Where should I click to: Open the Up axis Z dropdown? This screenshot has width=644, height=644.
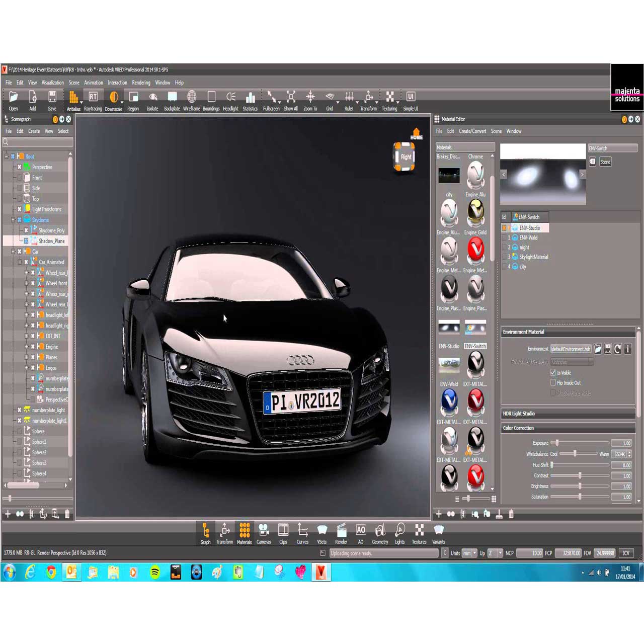[x=495, y=553]
